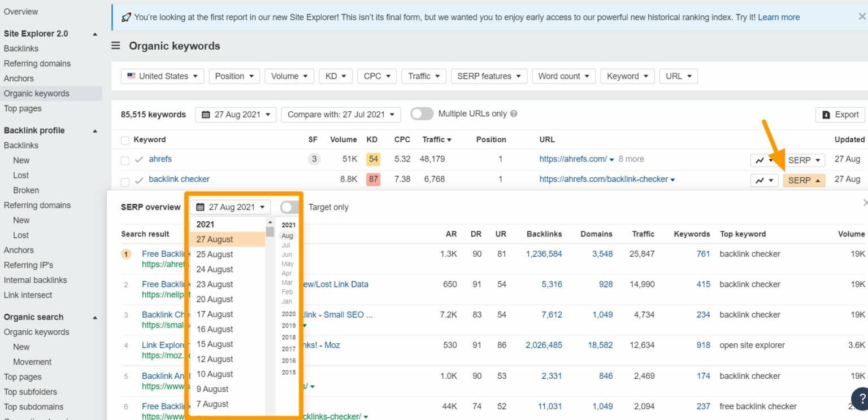Viewport: 868px width, 420px height.
Task: Open Broken backlinks in the sidebar
Action: (26, 191)
